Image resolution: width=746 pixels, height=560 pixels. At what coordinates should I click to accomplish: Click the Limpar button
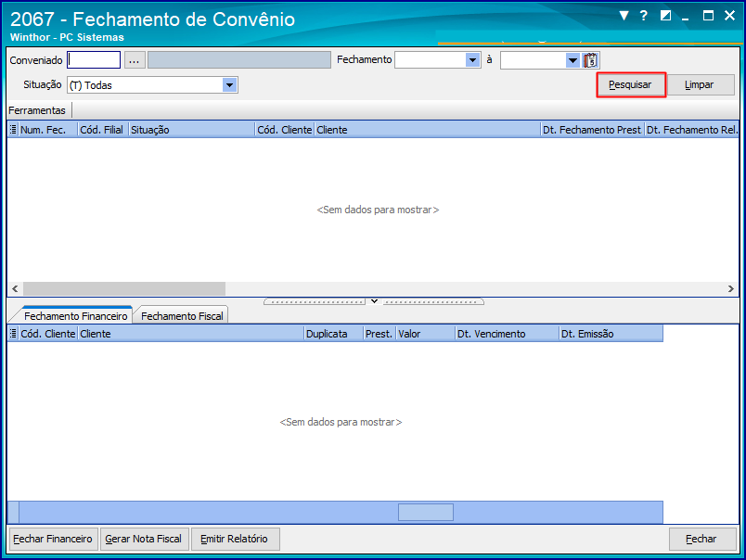click(x=700, y=84)
